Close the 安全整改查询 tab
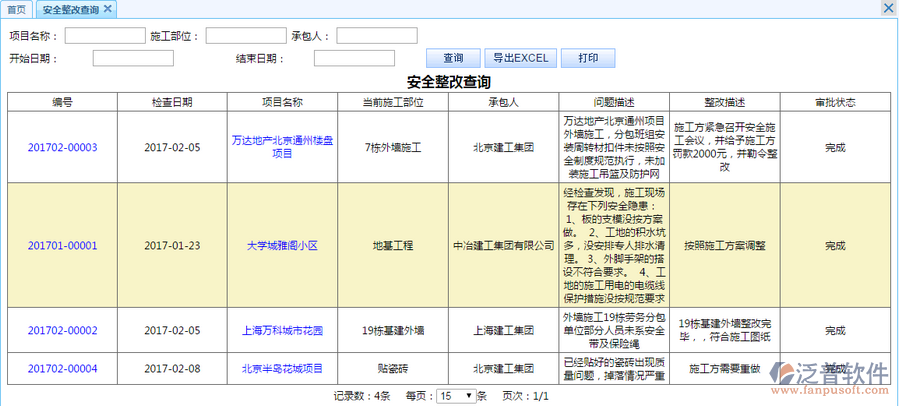Viewport: 899px width, 406px height. pyautogui.click(x=108, y=9)
